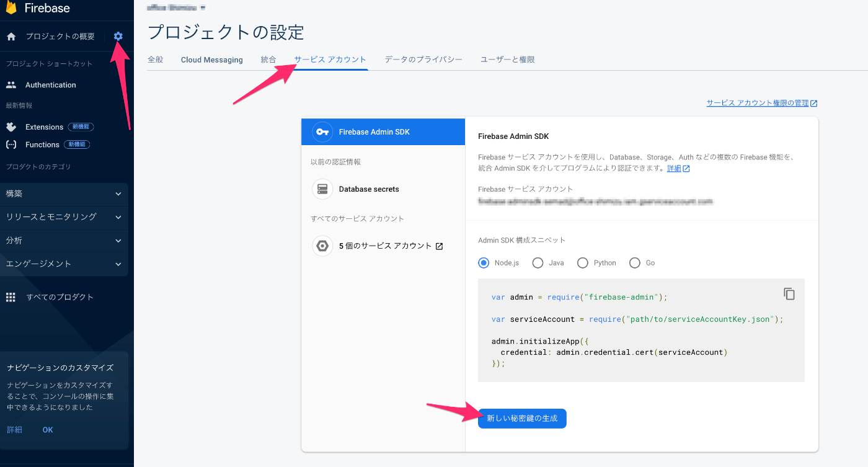
Task: Open the 詳細 link in SDK description
Action: point(674,169)
